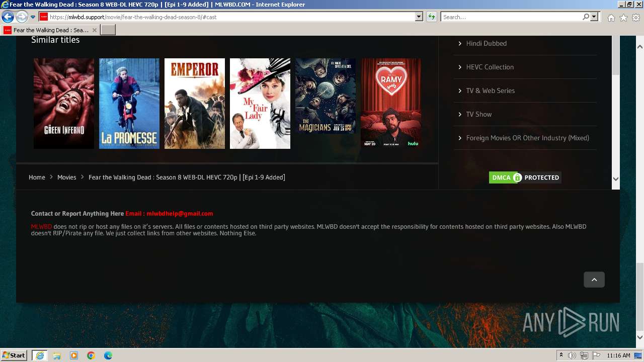
Task: Click the Home breadcrumb link
Action: [x=37, y=177]
